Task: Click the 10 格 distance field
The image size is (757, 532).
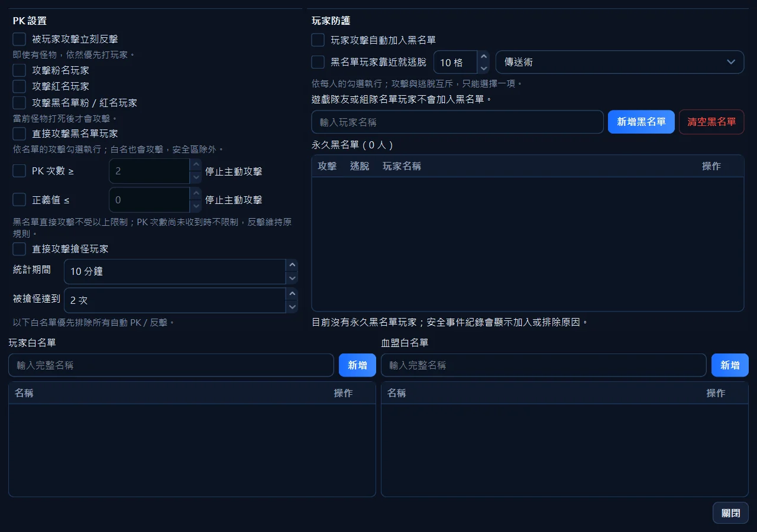Action: 456,62
